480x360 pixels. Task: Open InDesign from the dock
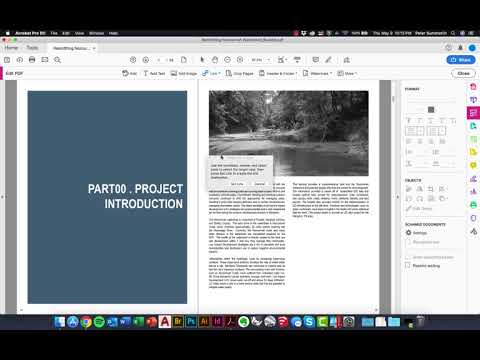(217, 322)
